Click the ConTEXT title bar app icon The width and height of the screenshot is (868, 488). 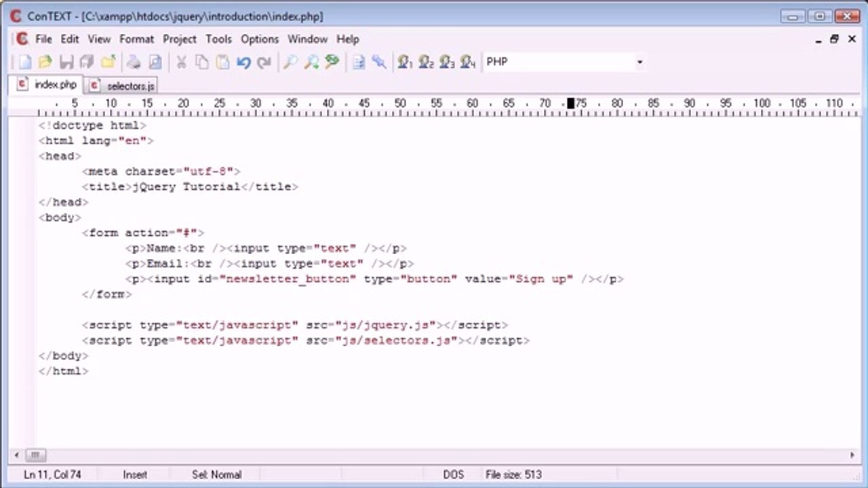pos(16,16)
